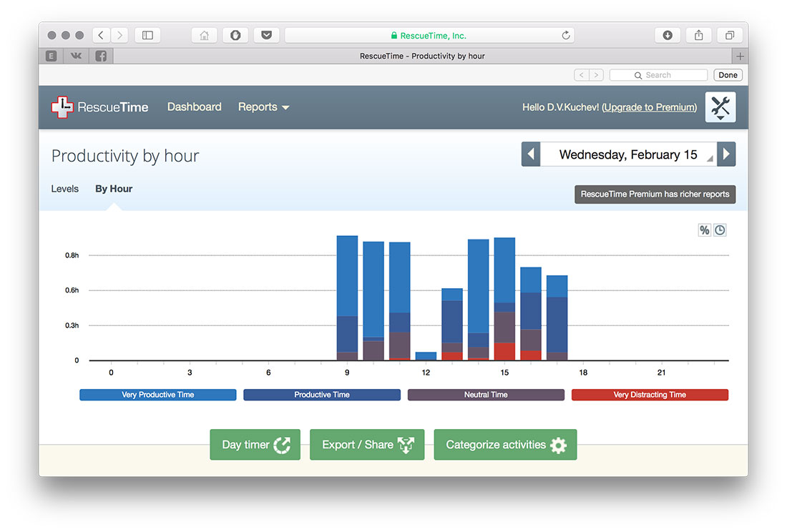Click Upgrade to Premium link
The height and width of the screenshot is (532, 787).
(650, 107)
